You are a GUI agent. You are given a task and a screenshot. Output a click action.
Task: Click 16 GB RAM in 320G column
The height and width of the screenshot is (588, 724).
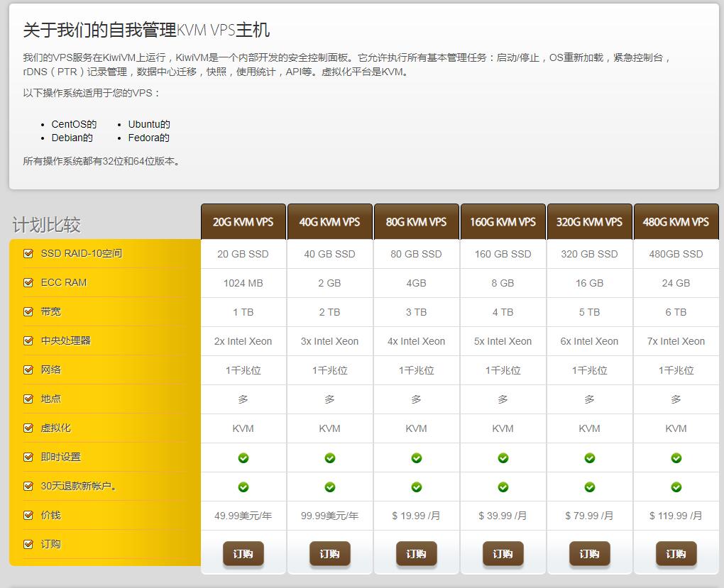coord(590,283)
